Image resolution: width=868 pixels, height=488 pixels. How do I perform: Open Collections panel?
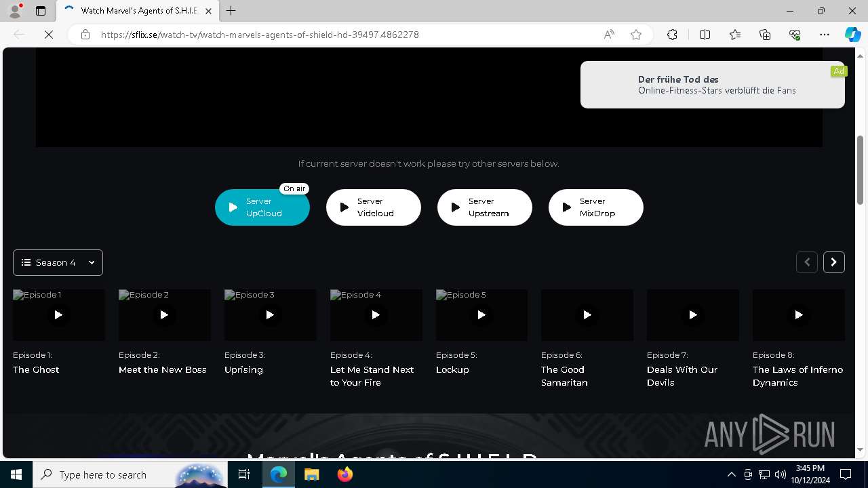pyautogui.click(x=765, y=35)
